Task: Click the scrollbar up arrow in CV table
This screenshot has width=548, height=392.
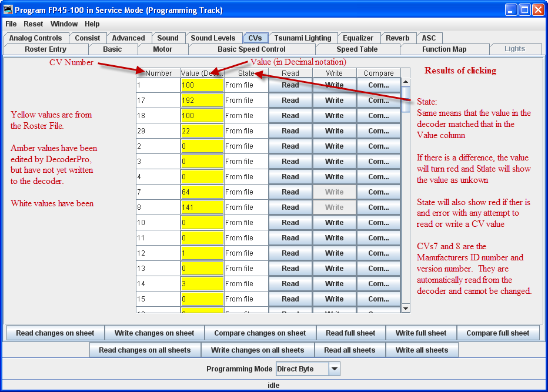Action: pyautogui.click(x=405, y=81)
